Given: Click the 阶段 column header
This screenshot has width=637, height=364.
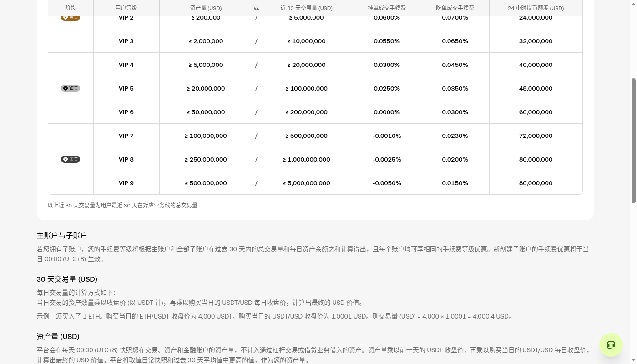Looking at the screenshot, I should [x=71, y=8].
